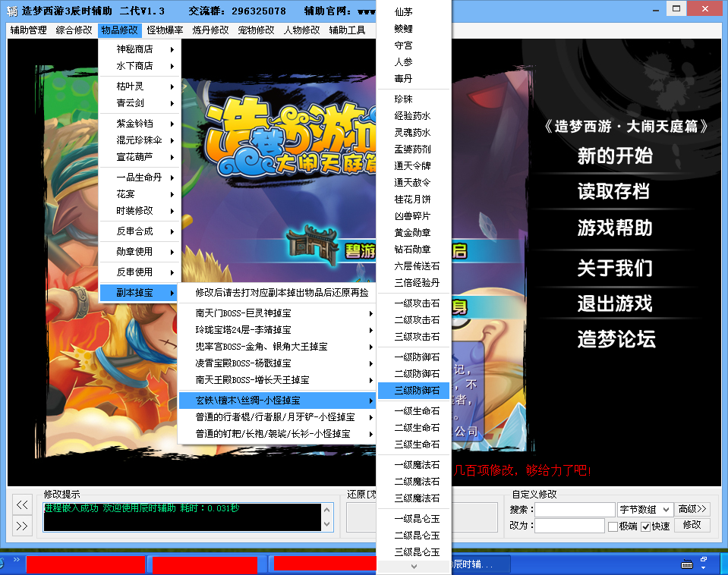Expand the 紫金铃铛 submenu

pyautogui.click(x=140, y=124)
